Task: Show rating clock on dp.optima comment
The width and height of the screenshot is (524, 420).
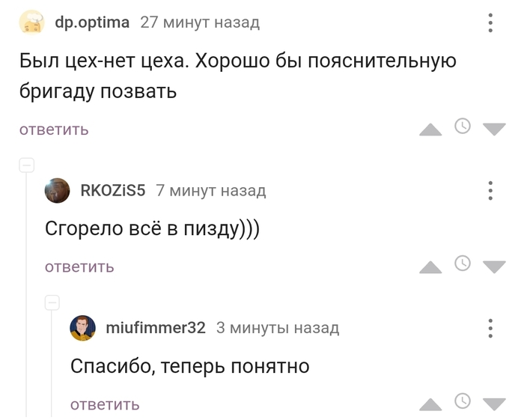Action: (463, 126)
